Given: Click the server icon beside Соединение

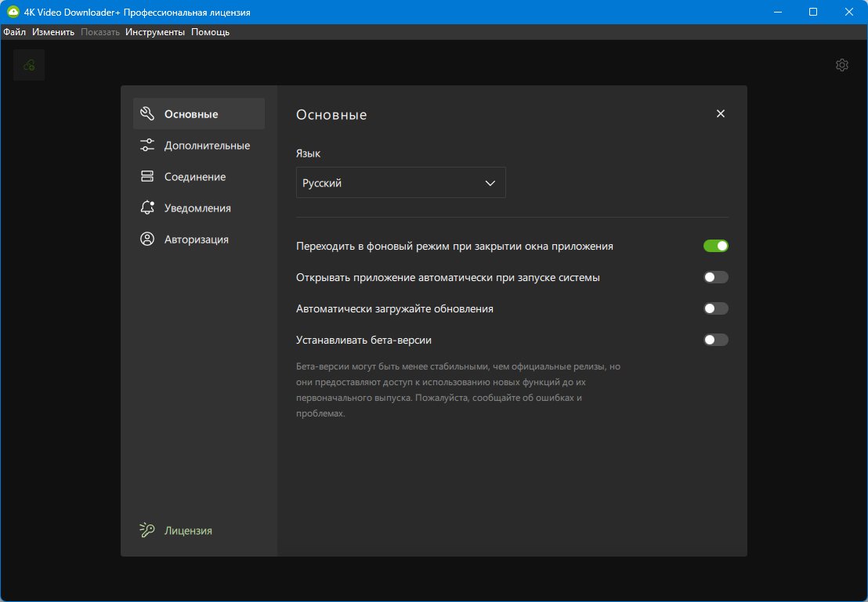Looking at the screenshot, I should click(x=147, y=176).
